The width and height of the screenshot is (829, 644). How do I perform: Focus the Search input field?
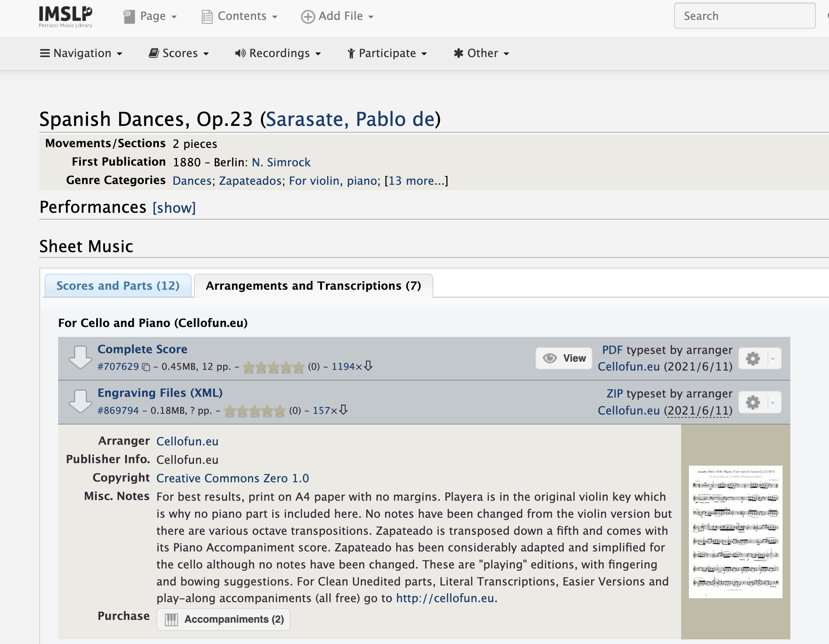pos(745,16)
